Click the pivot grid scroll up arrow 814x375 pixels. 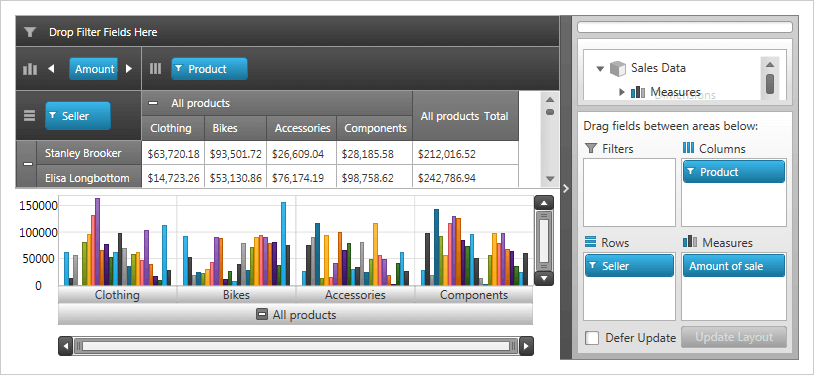click(x=550, y=100)
